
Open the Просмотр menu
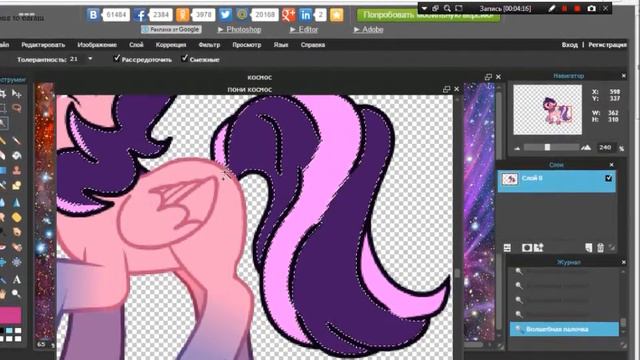247,45
